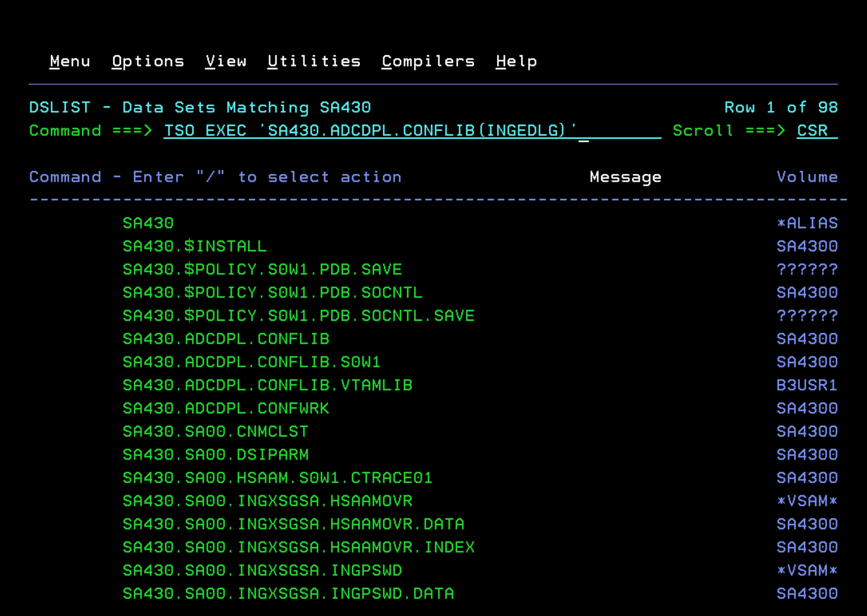Screen dimensions: 867x616
Task: Click the Scroll CSR field
Action: coord(816,131)
